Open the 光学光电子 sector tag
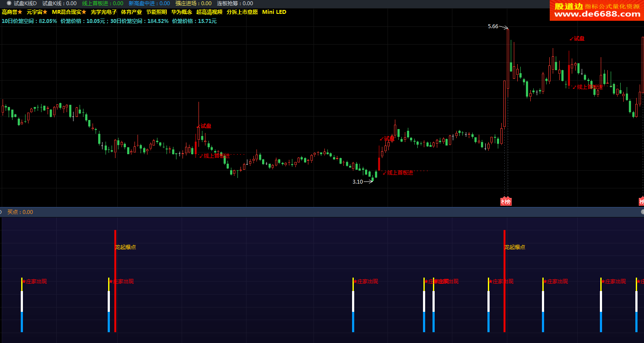This screenshot has height=343, width=644. [x=104, y=12]
